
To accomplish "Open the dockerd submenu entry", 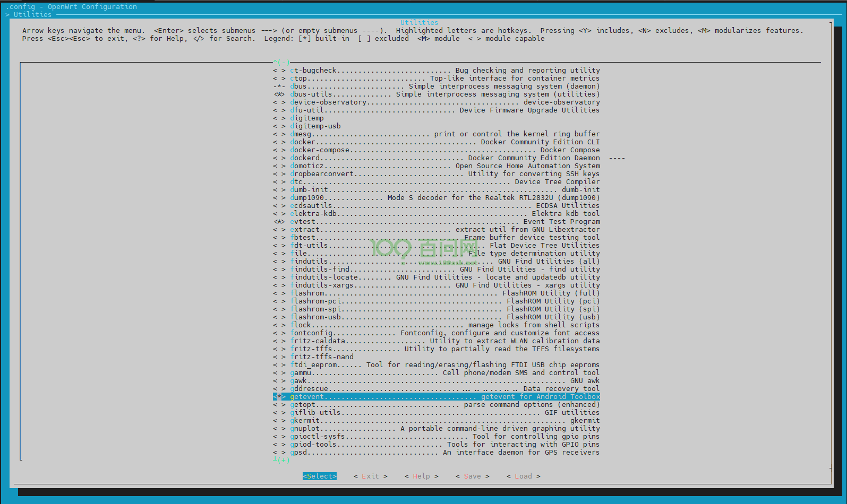I will [x=445, y=158].
